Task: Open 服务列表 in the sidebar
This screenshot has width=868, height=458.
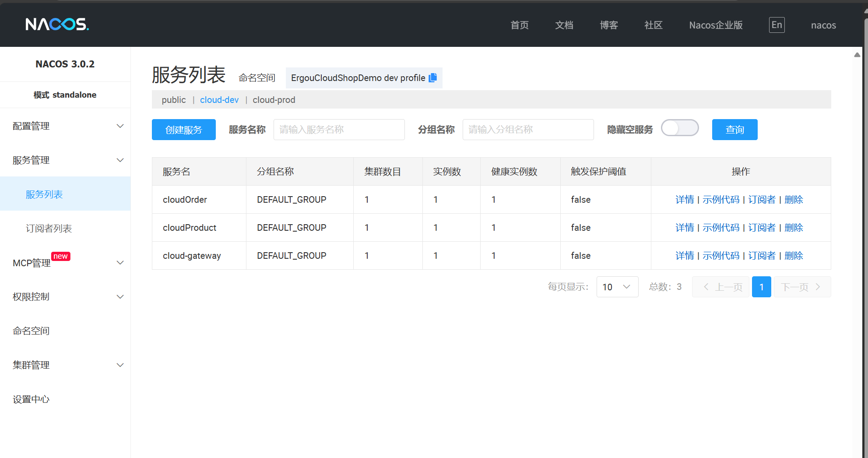Action: click(65, 194)
